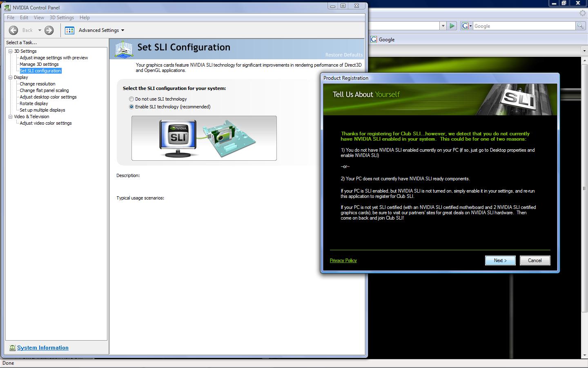This screenshot has width=588, height=368.
Task: Click the Forward arrow icon in toolbar
Action: point(49,30)
